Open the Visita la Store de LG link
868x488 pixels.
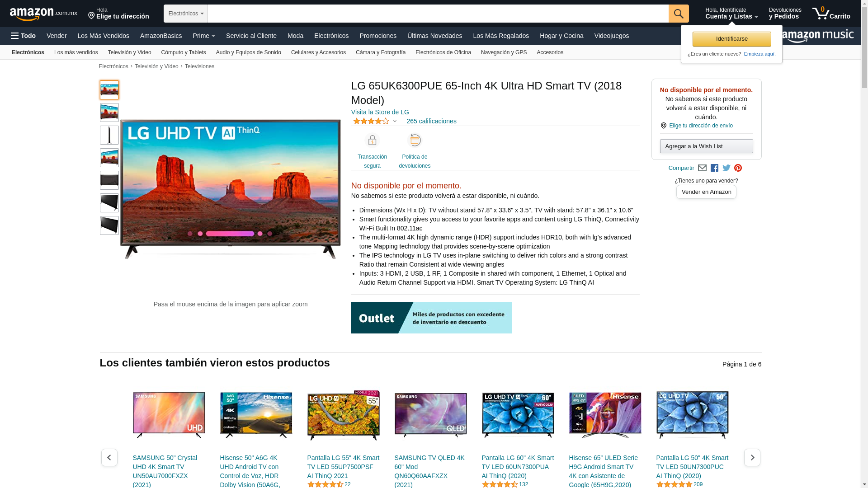pos(380,112)
